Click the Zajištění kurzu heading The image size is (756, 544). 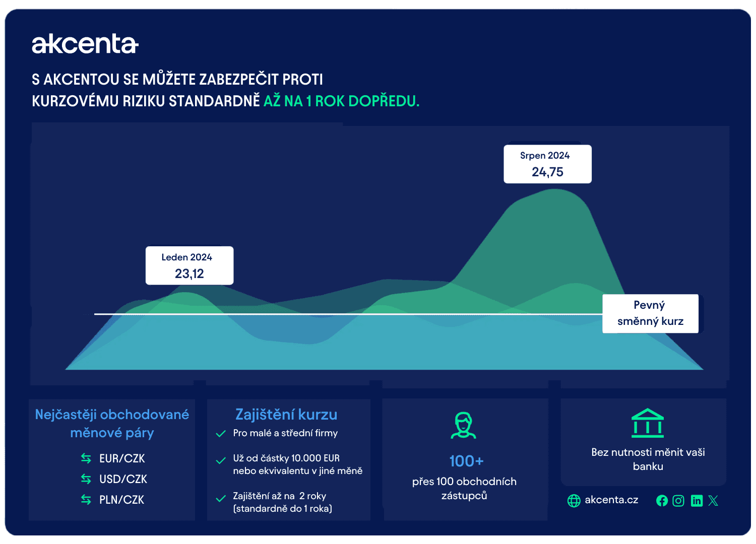286,415
